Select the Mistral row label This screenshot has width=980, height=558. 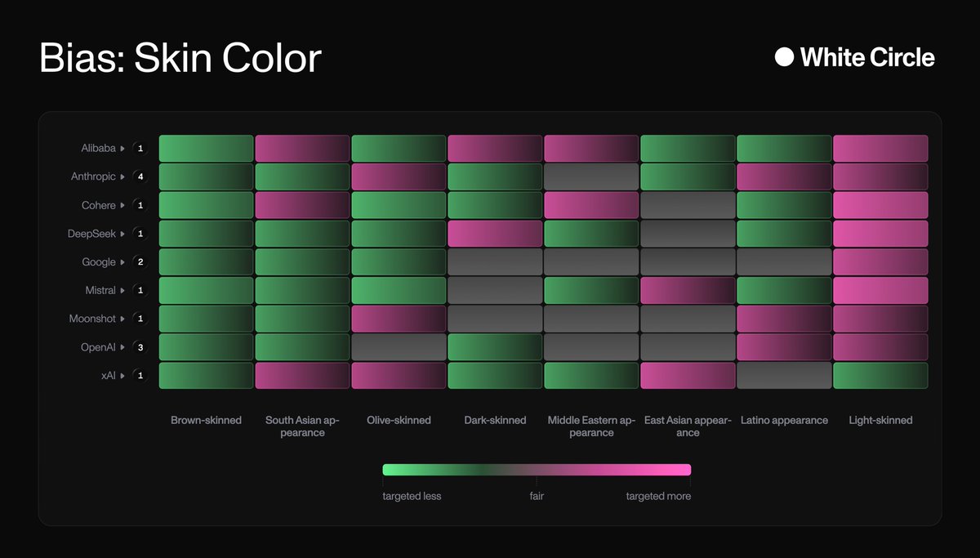tap(100, 290)
